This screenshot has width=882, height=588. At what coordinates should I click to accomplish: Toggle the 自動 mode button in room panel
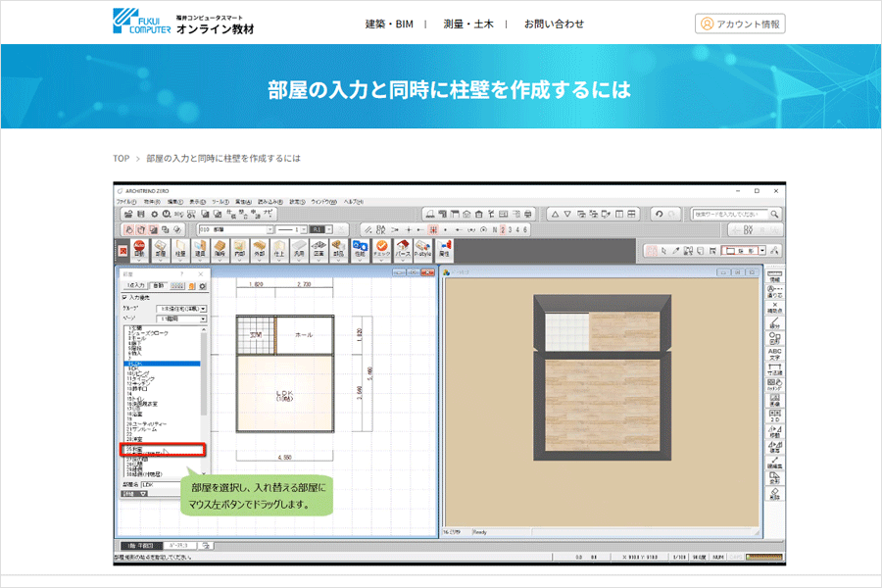pos(157,285)
